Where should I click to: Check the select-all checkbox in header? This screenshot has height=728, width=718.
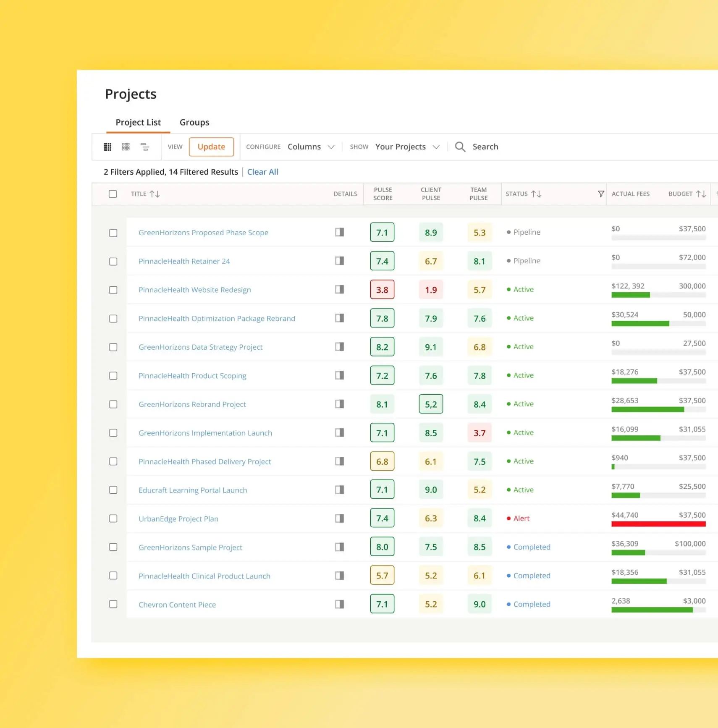pos(113,194)
